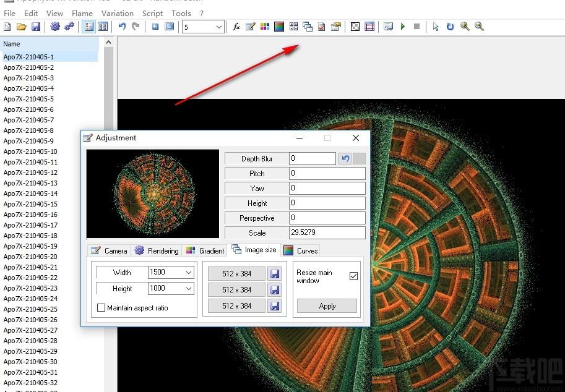
Task: Select flame Apo7X-210405-12 in list
Action: point(30,173)
